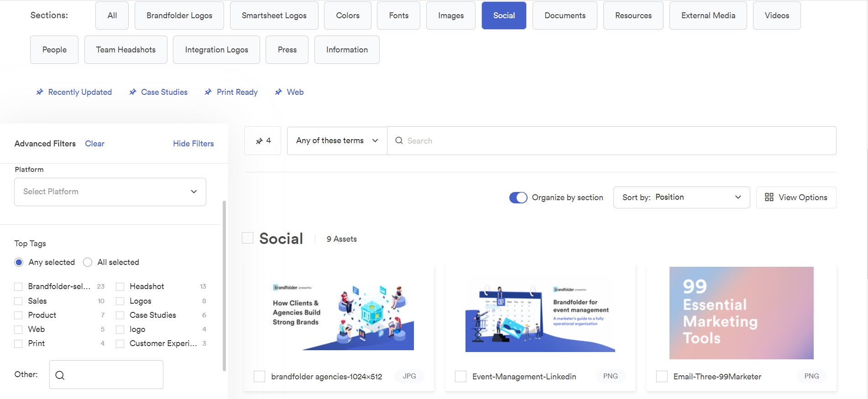Switch to the Smartsheet Logos section
Image resolution: width=868 pixels, height=399 pixels.
click(x=274, y=16)
